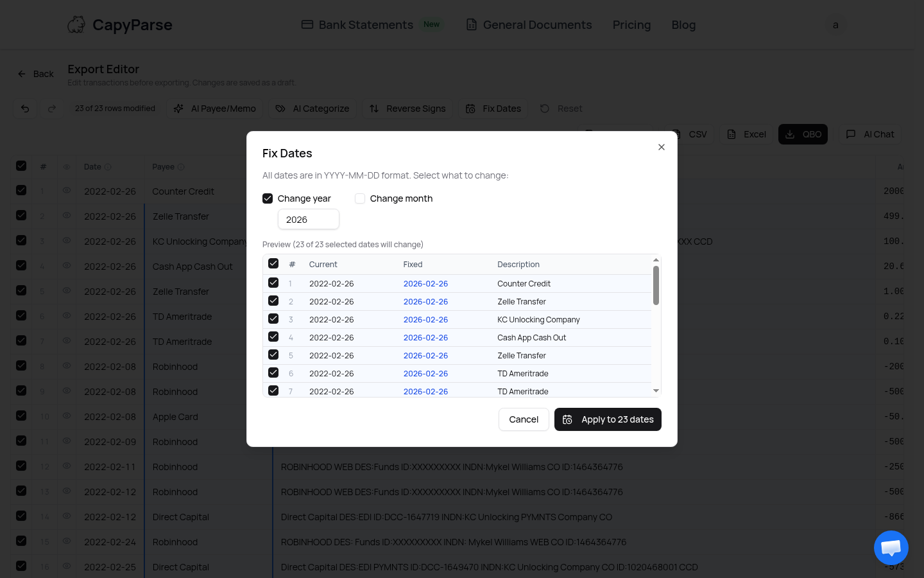
Task: Cancel the Fix Dates dialog
Action: coord(524,419)
